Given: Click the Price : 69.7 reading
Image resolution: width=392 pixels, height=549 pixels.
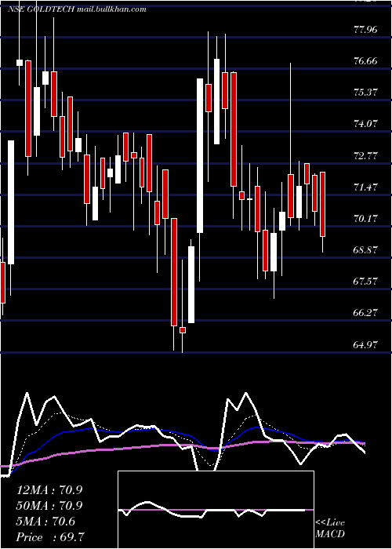Looking at the screenshot, I should coord(50,536).
